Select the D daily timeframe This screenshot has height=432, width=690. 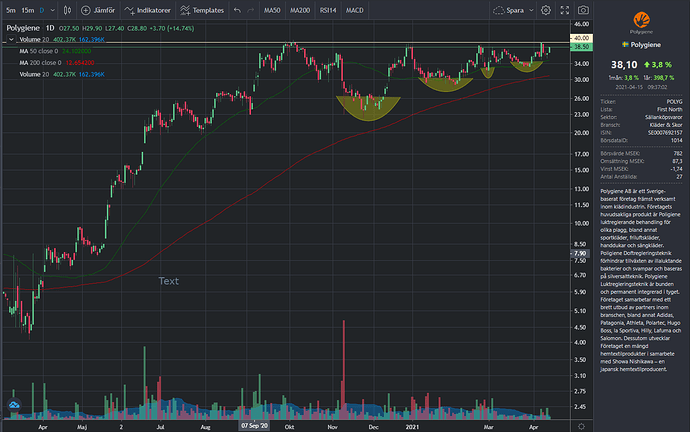(42, 10)
